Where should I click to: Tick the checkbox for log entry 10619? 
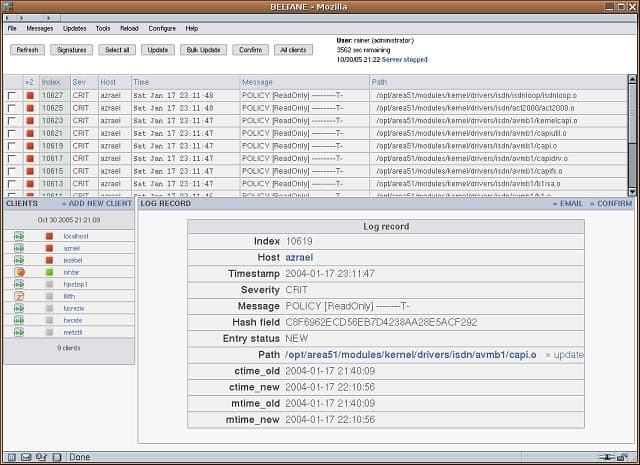pos(12,146)
